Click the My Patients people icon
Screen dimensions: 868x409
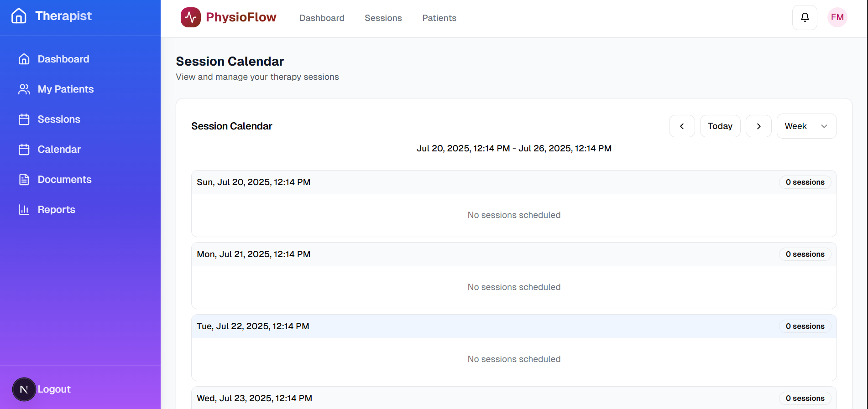[x=24, y=89]
